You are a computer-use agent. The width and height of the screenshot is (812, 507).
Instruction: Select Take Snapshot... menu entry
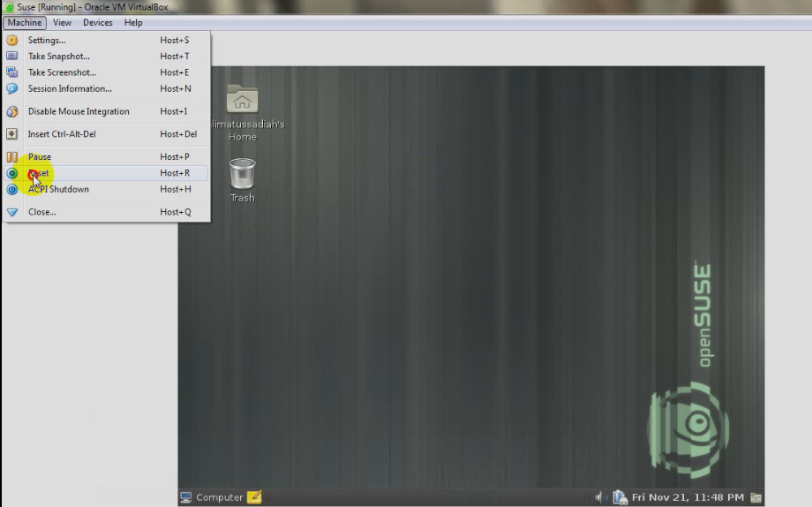pyautogui.click(x=106, y=56)
